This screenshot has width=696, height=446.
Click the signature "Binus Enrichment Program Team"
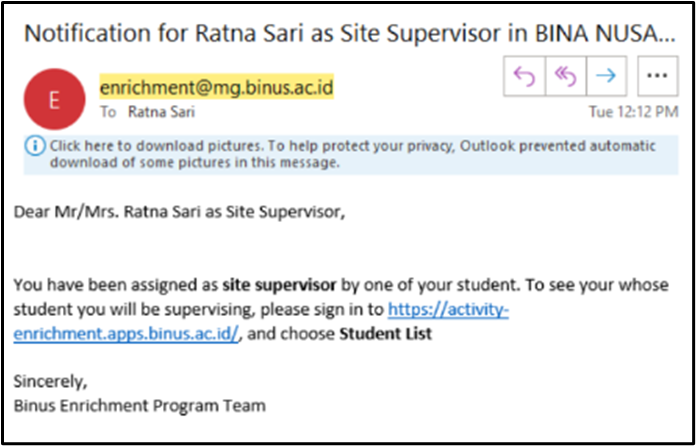point(139,406)
